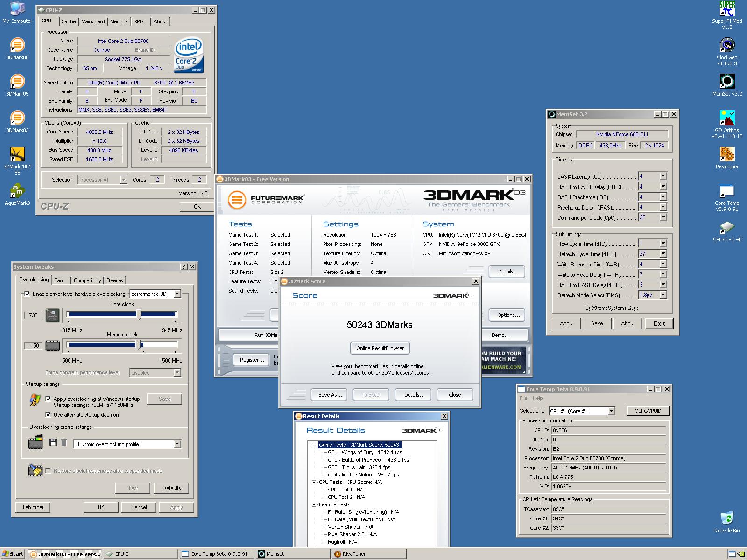
Task: Open the Refresh Cycle Time (tRFC) dropdown
Action: point(663,254)
